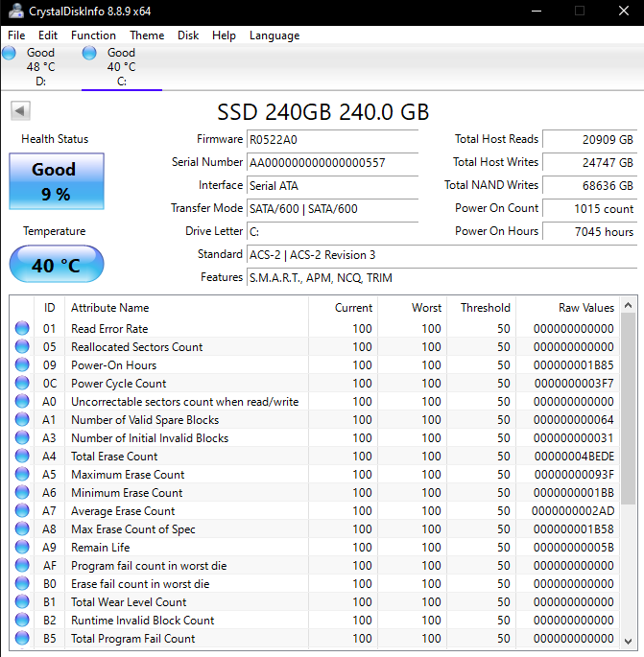
Task: Select the Remain Life raw value 00000000005B
Action: 574,548
